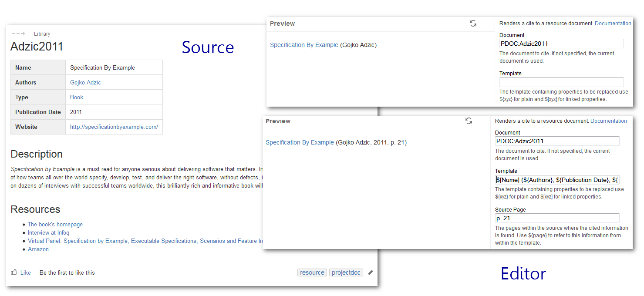Select the 'resource' label tag
644x296 pixels.
click(x=312, y=272)
